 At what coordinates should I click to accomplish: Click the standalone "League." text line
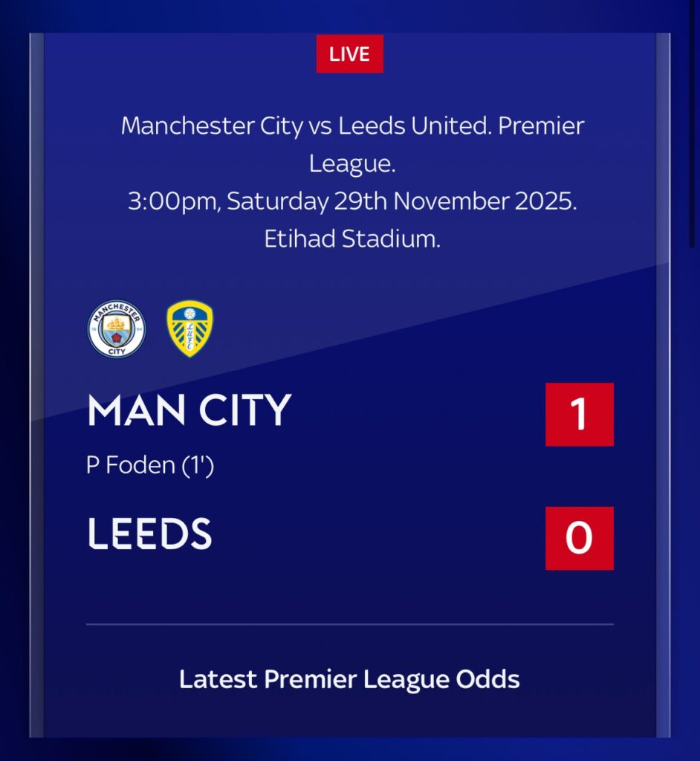[352, 163]
